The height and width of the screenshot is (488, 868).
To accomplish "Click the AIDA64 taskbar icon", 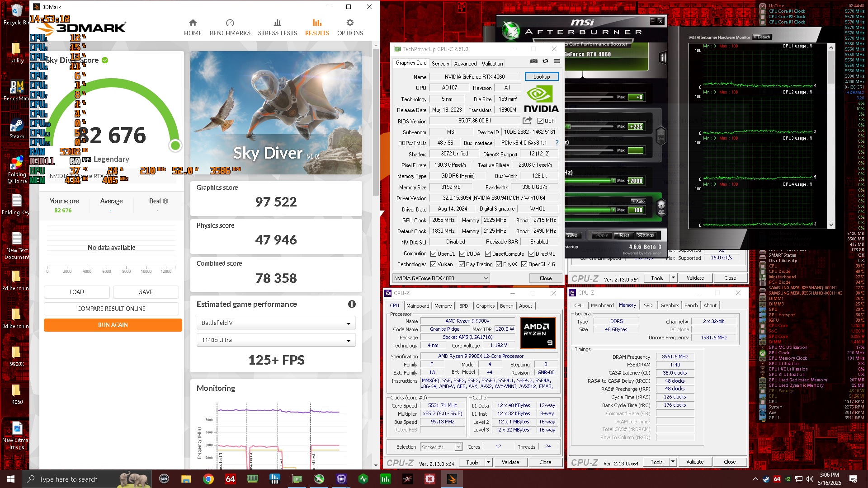I will [231, 479].
